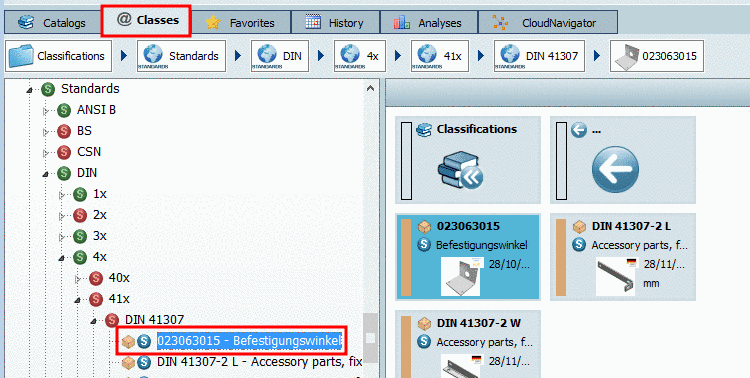Click the box icon of 023063015 tree row

coord(128,341)
